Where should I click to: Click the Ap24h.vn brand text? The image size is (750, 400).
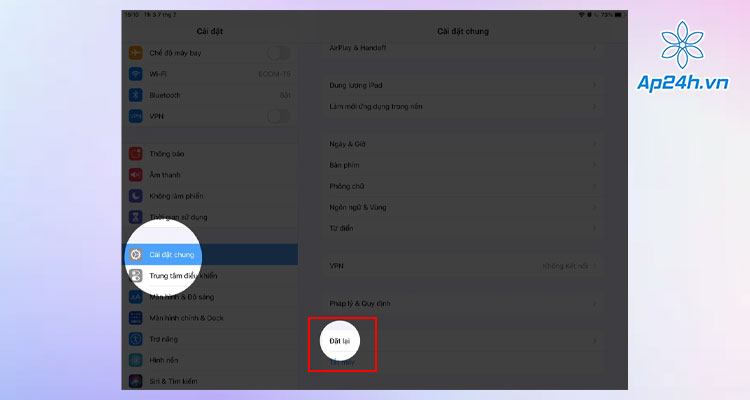[x=682, y=83]
